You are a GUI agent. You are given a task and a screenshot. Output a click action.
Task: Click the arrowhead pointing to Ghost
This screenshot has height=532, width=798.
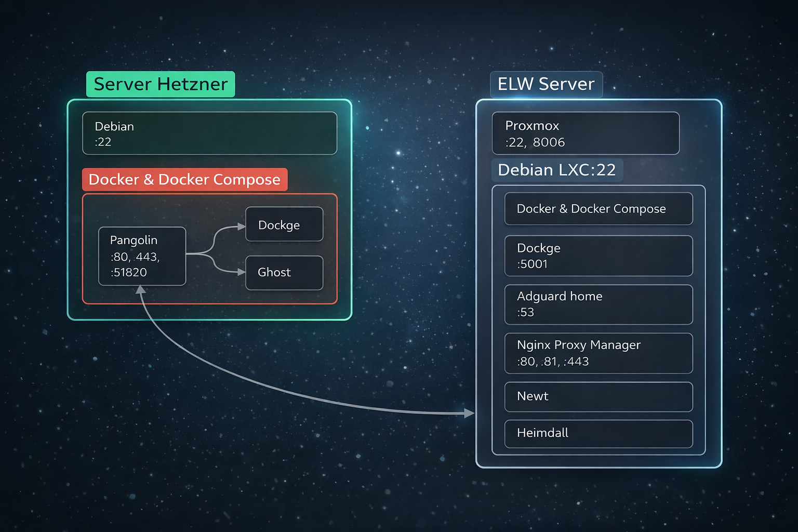click(x=241, y=272)
